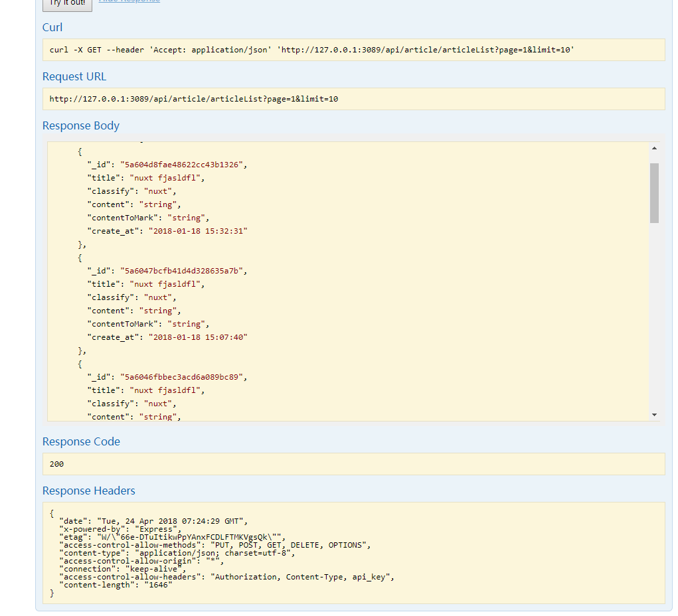Viewport: 678px width, 616px height.
Task: Click the Try it out! button
Action: pos(67,4)
